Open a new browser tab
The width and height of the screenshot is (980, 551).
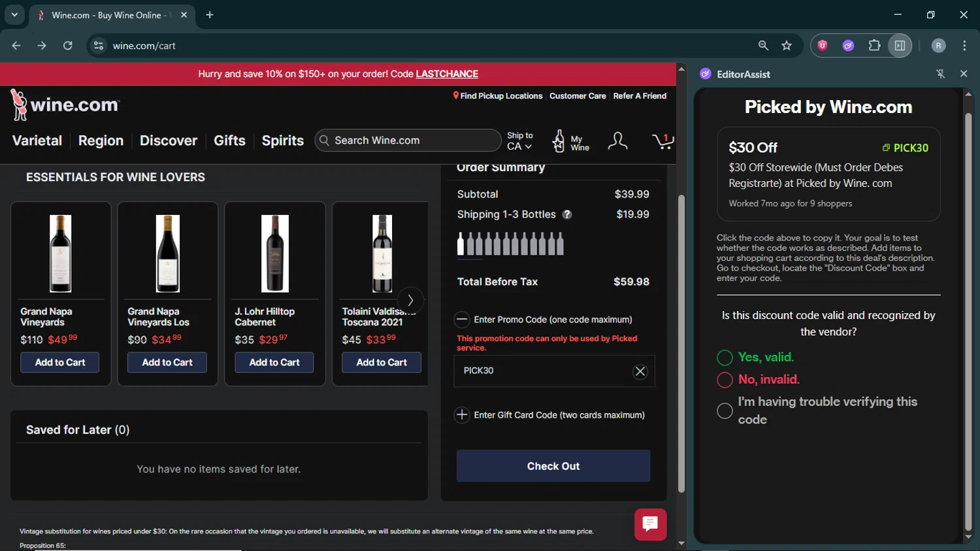tap(210, 15)
